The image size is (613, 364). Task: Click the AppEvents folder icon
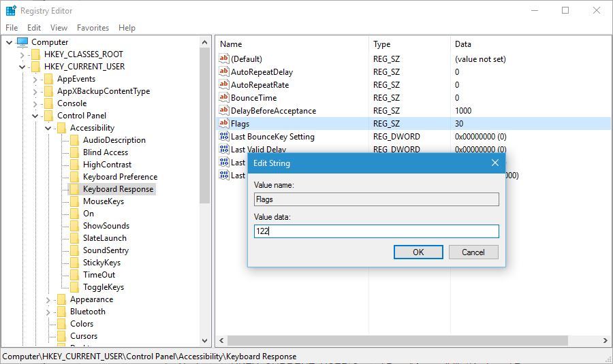48,79
